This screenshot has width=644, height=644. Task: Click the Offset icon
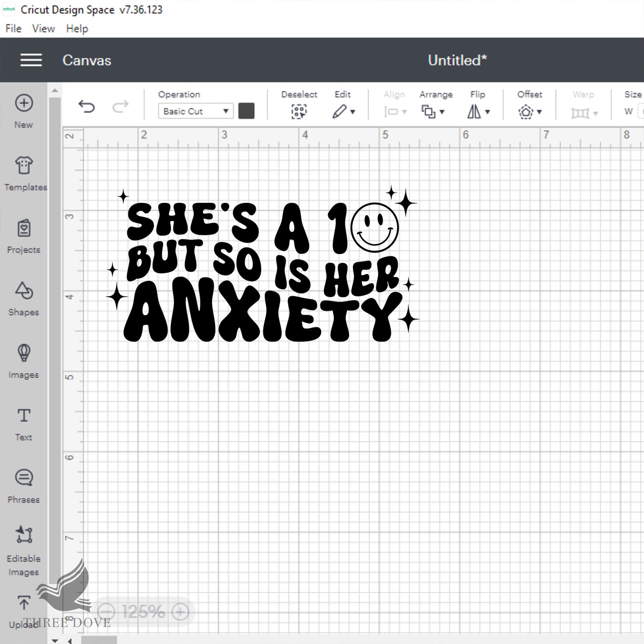pyautogui.click(x=526, y=111)
